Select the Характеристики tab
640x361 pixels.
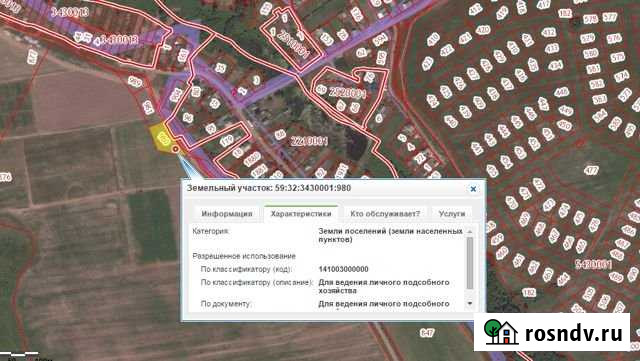(x=301, y=214)
